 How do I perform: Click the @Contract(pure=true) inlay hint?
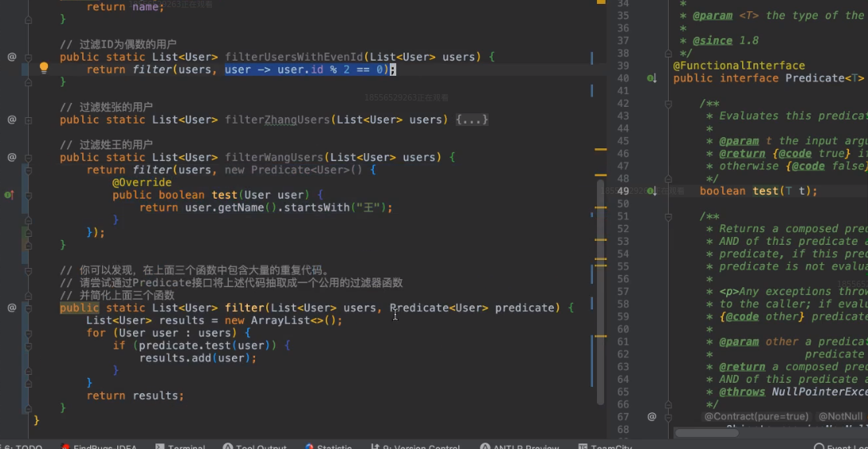tap(756, 416)
